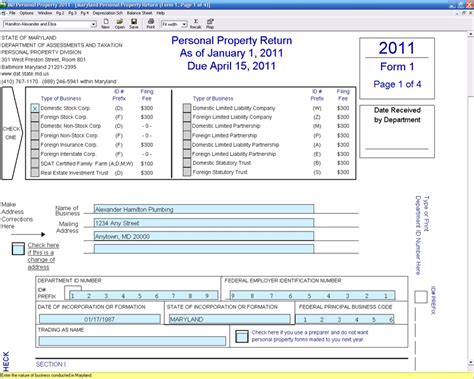Check the Foreign Stock Corp. box
The height and width of the screenshot is (379, 474).
click(35, 117)
